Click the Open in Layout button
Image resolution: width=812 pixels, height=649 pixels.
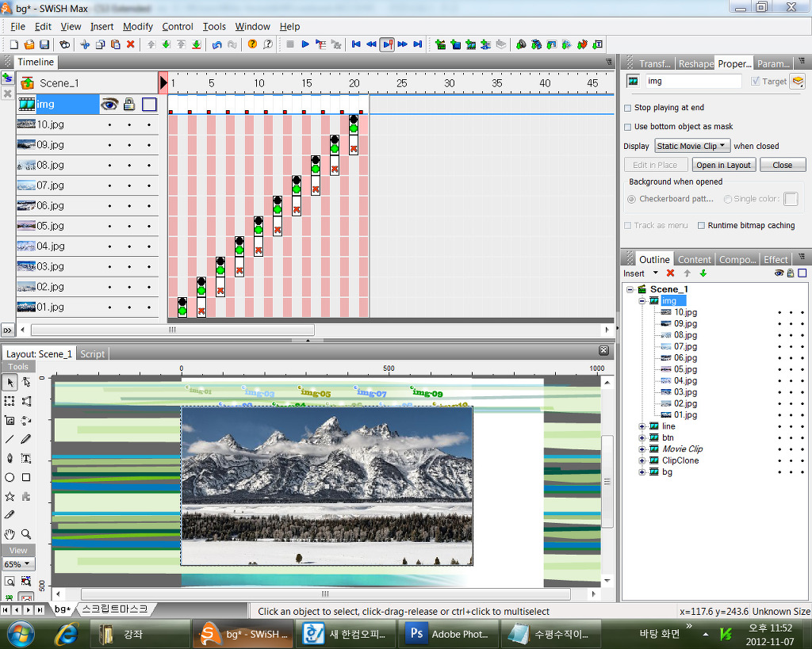[723, 165]
